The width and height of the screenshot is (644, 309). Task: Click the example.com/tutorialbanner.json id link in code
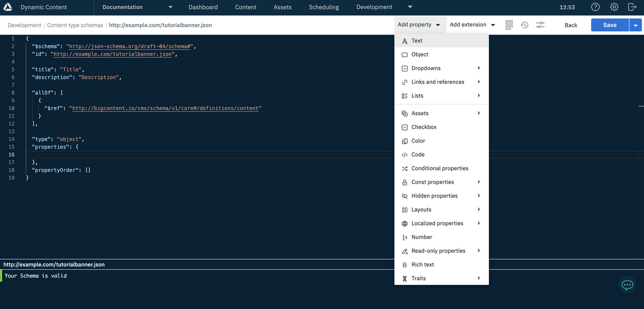(x=113, y=54)
